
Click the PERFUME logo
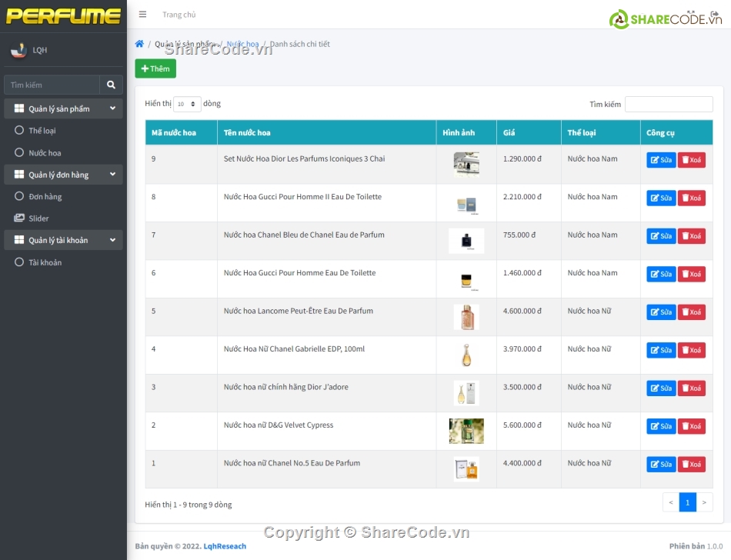tap(63, 16)
